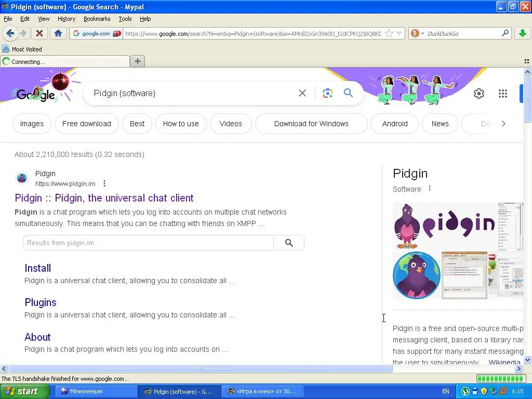Click the horizontal scrollbar left arrow

coord(4,368)
